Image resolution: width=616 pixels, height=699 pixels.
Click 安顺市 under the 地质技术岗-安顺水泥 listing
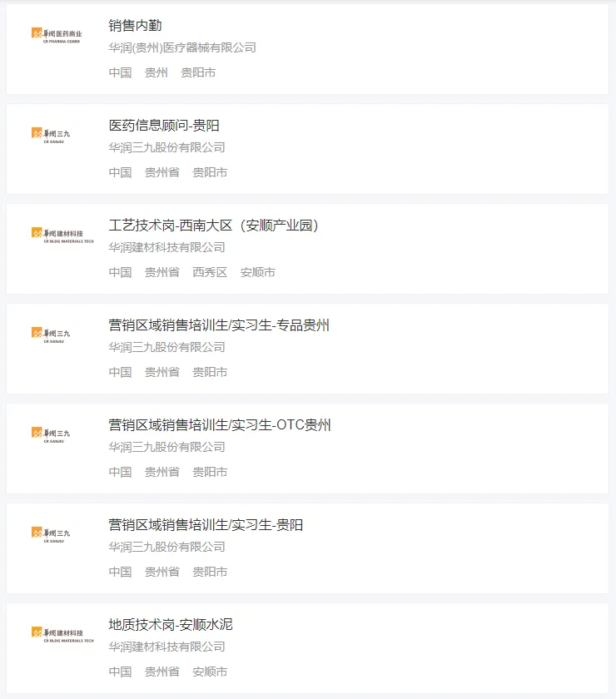(210, 672)
